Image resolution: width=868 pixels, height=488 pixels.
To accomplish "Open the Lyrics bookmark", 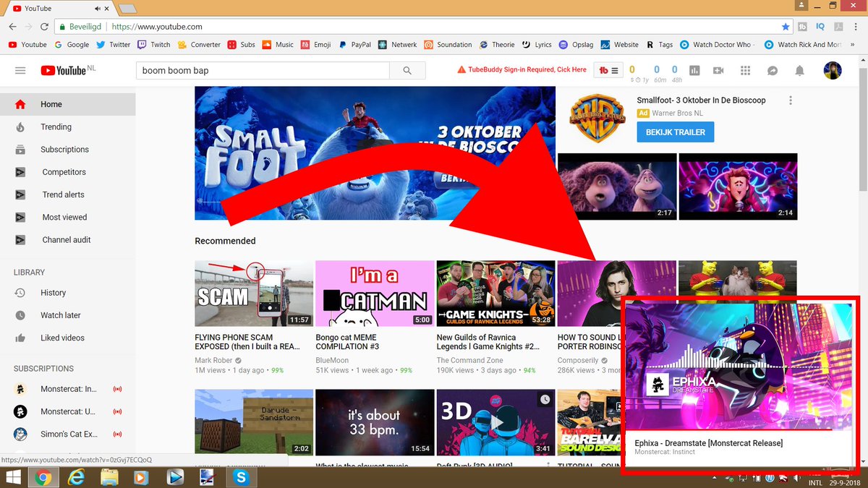I will [537, 44].
